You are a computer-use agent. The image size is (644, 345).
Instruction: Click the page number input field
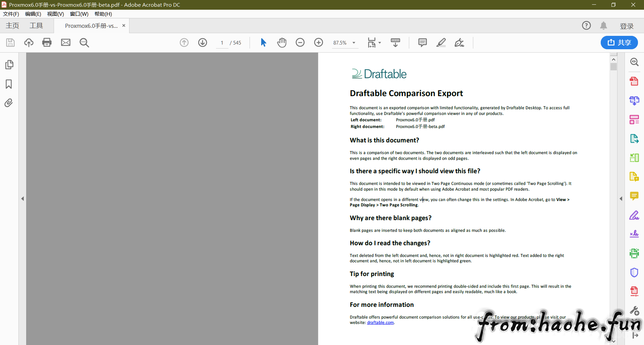click(222, 43)
